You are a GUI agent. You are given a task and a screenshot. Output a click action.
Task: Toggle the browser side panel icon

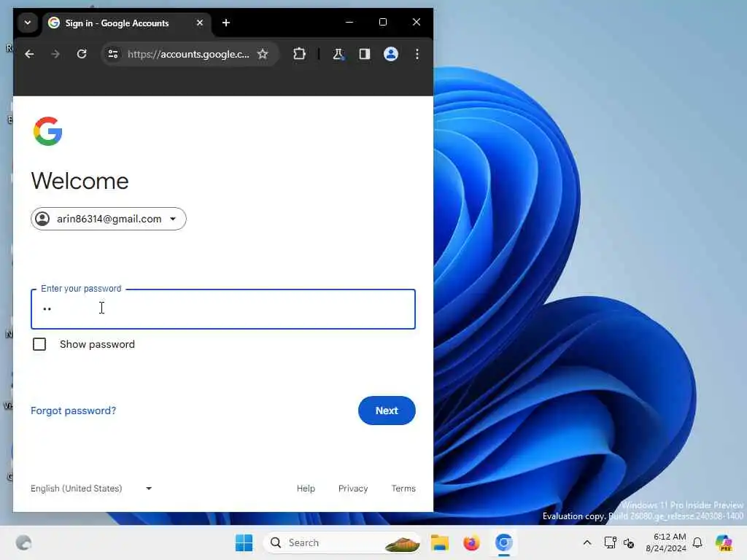click(x=365, y=54)
